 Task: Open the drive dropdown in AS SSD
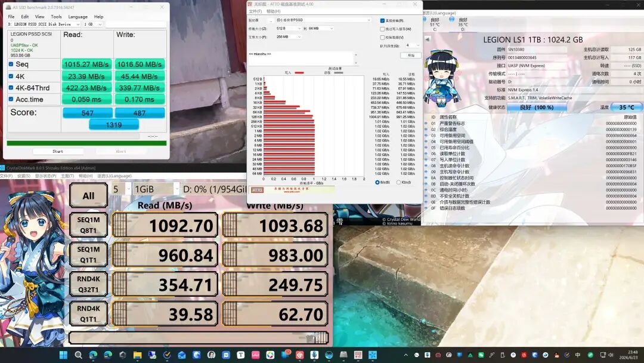coord(44,24)
